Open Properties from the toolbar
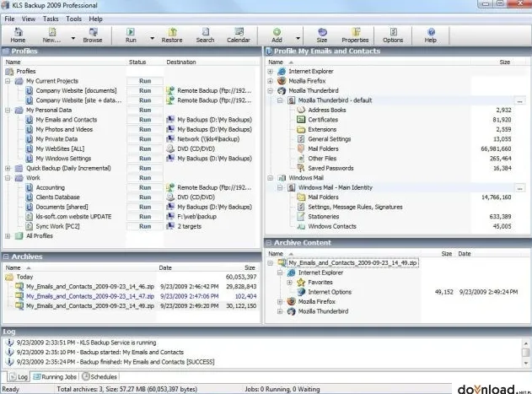This screenshot has width=532, height=394. coord(355,35)
